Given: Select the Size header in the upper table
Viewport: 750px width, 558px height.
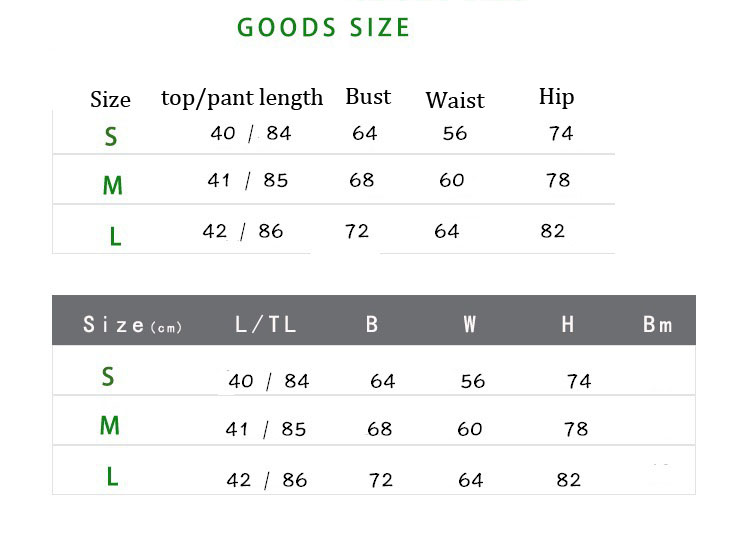Looking at the screenshot, I should click(110, 99).
